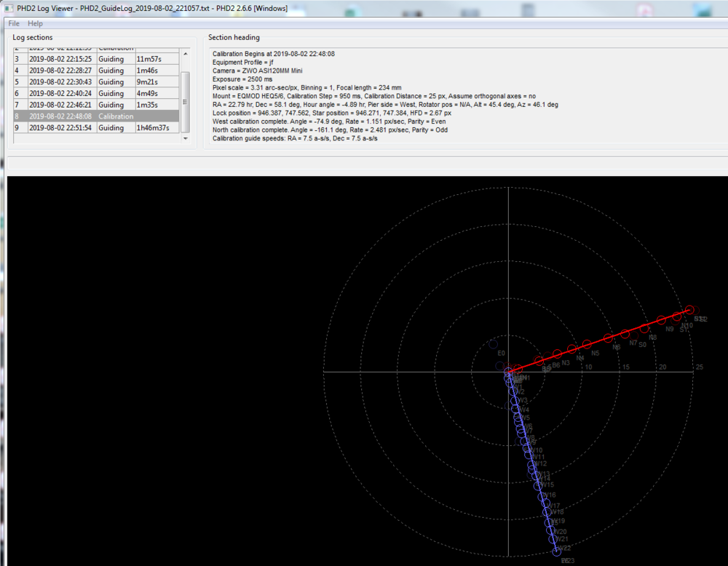Click the 'Exposure = 2500 ms' line
This screenshot has height=566, width=728.
click(x=242, y=79)
